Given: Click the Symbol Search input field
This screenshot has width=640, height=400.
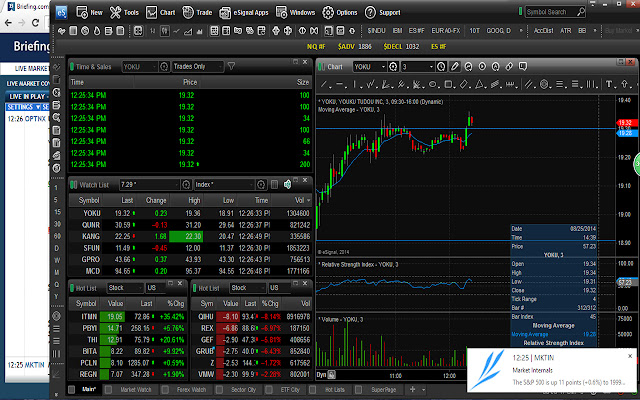Looking at the screenshot, I should point(550,12).
